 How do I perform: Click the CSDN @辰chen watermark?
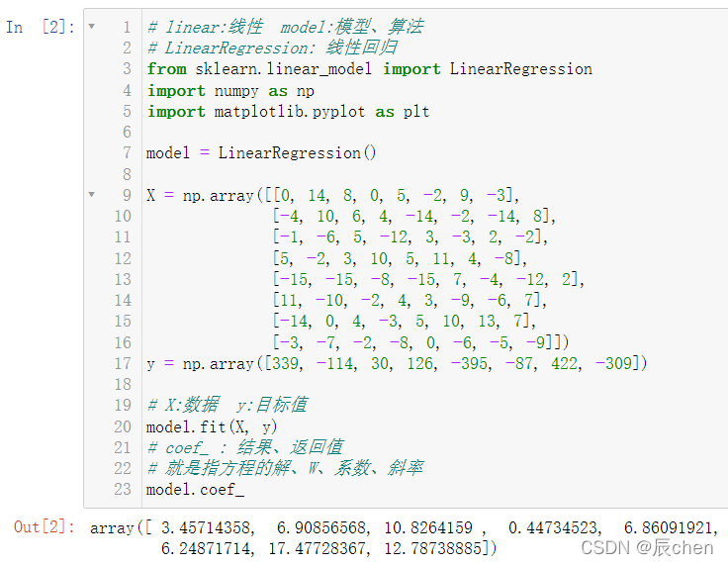[647, 548]
